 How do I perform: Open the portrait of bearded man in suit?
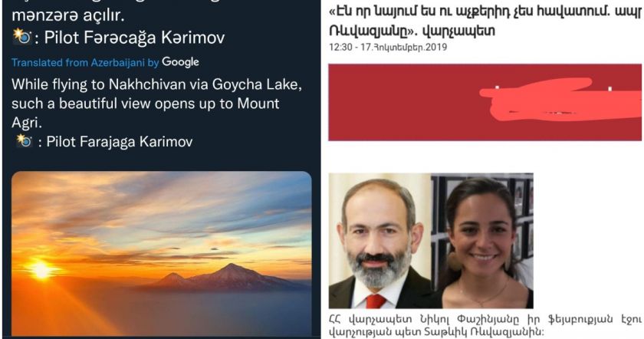click(380, 241)
